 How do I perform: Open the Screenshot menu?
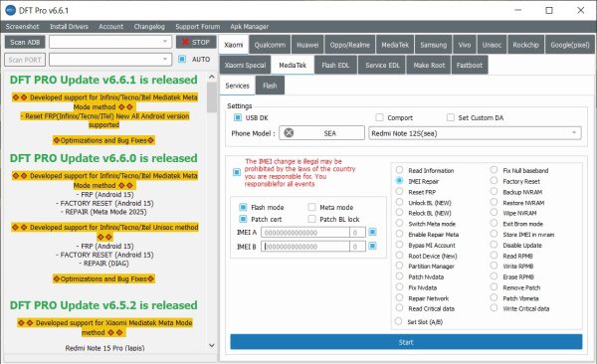[22, 27]
